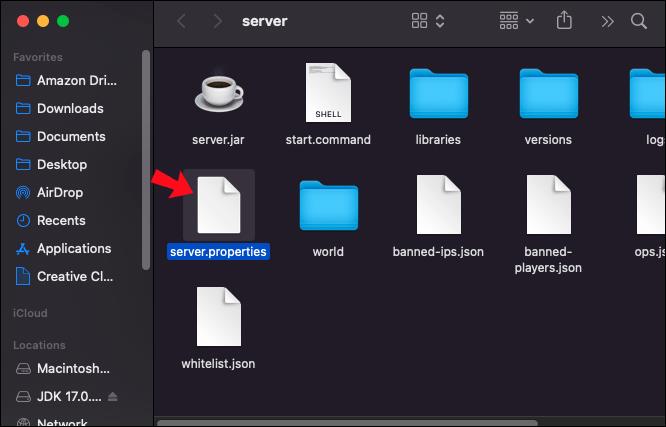666x427 pixels.
Task: Click the Finder search magnifier icon
Action: coord(638,21)
